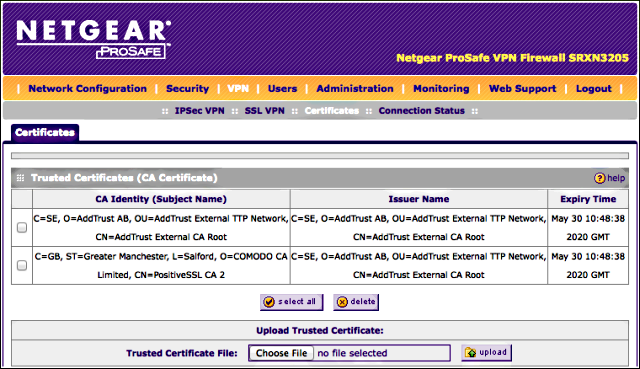Click the delete button
The image size is (640, 369).
pos(356,302)
